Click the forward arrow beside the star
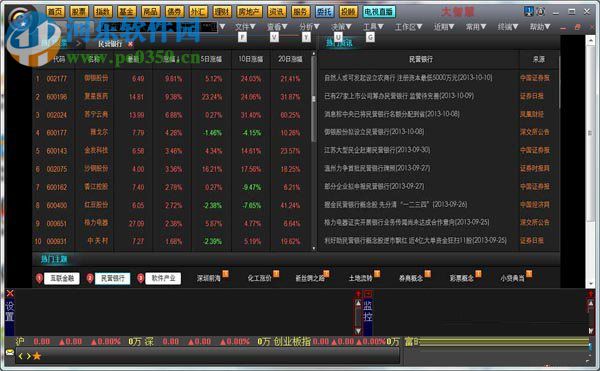This screenshot has height=371, width=600. coord(28,356)
